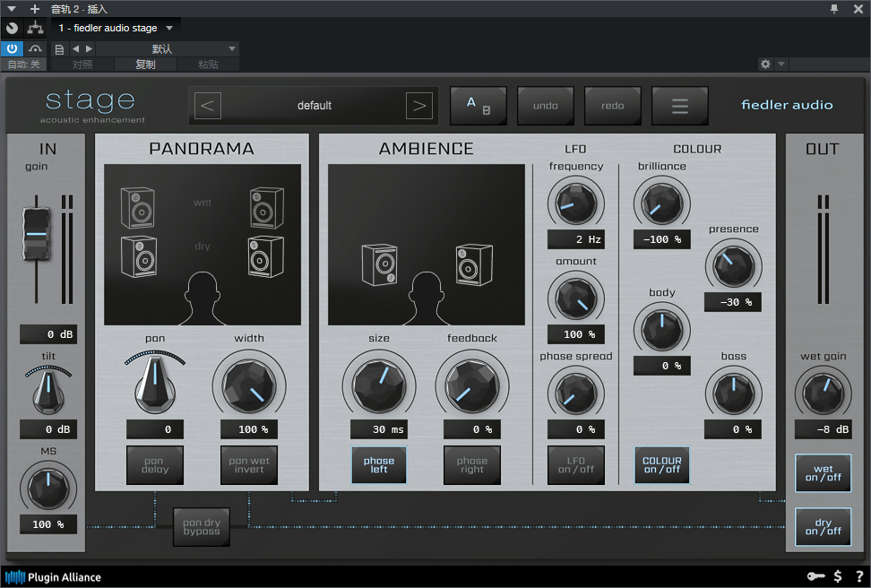Viewport: 871px width, 588px height.
Task: Select next preset with right chevron
Action: click(419, 106)
